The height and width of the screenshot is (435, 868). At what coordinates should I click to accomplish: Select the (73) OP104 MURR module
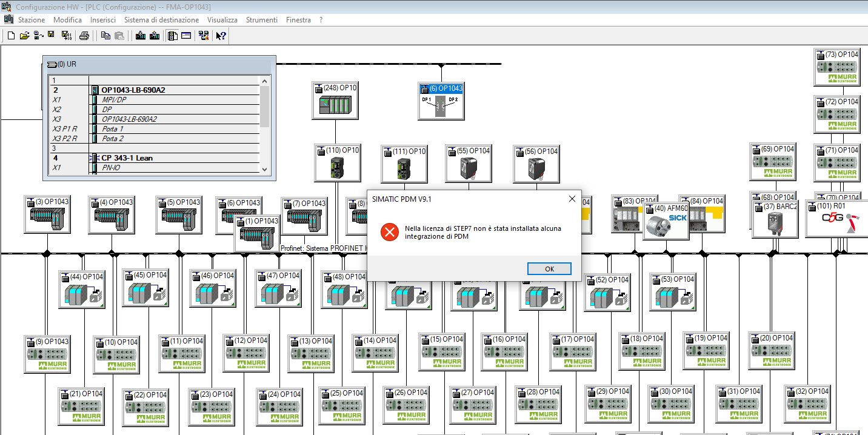[836, 67]
